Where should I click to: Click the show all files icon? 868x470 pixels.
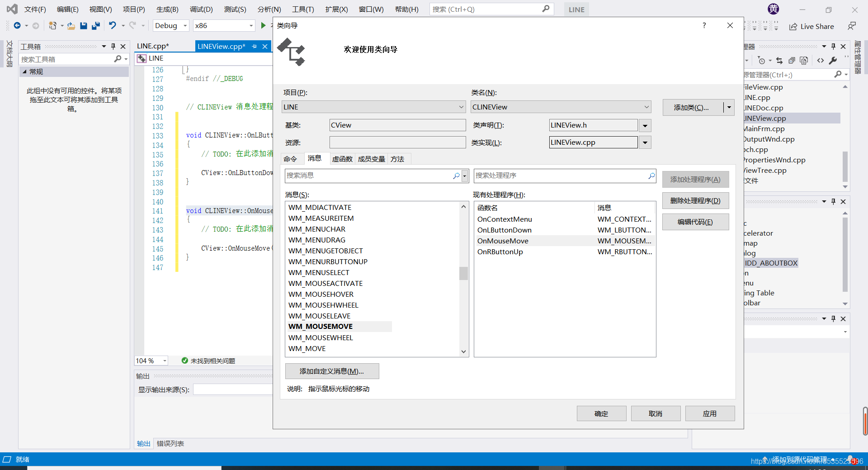tap(804, 61)
